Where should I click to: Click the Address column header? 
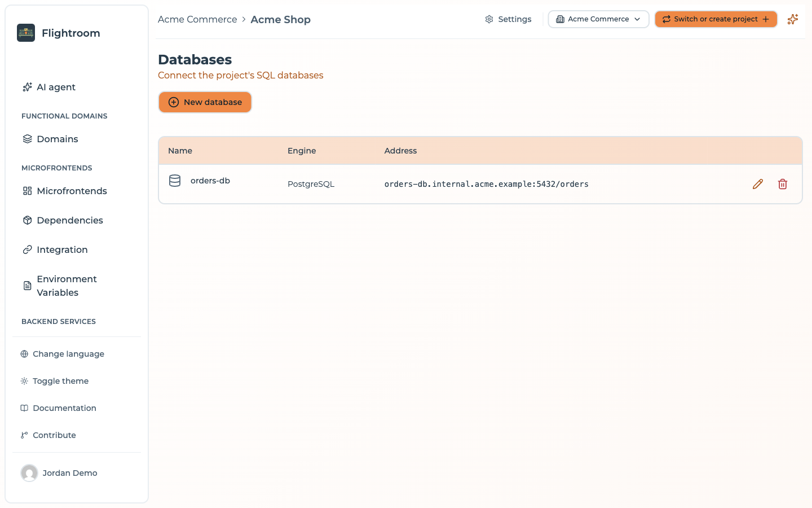pyautogui.click(x=400, y=151)
